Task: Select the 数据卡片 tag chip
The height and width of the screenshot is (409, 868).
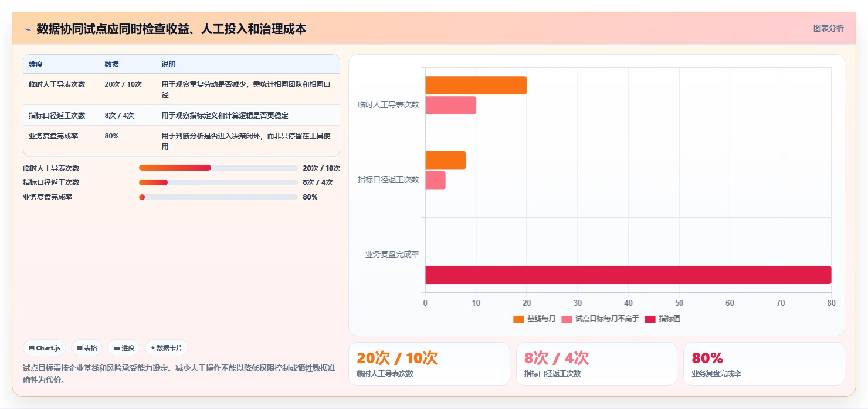Action: click(x=167, y=348)
